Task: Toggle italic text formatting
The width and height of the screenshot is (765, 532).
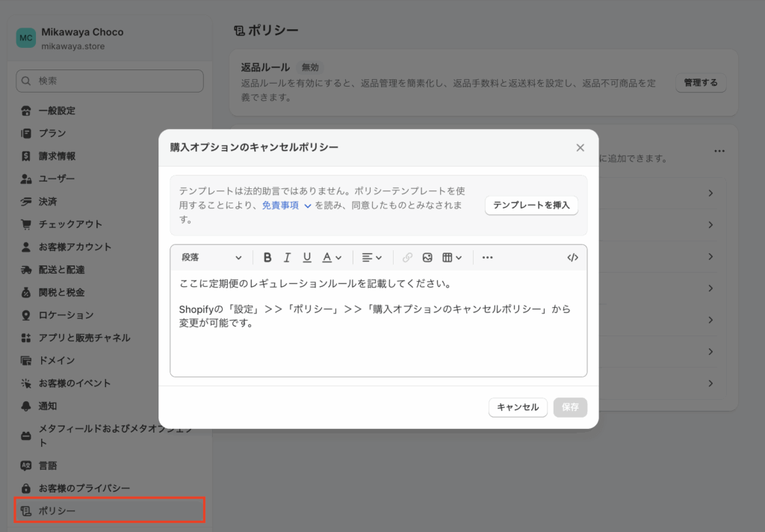Action: point(287,257)
